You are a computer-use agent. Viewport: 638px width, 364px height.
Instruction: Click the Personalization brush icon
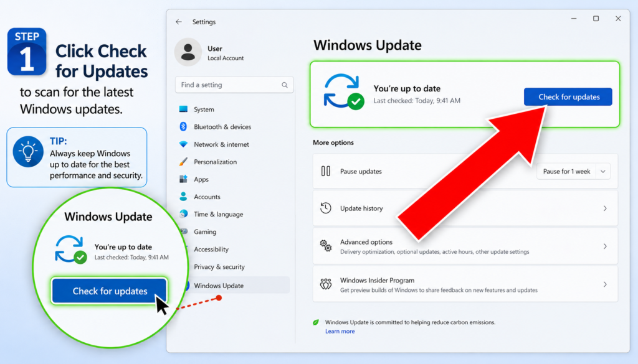[184, 162]
